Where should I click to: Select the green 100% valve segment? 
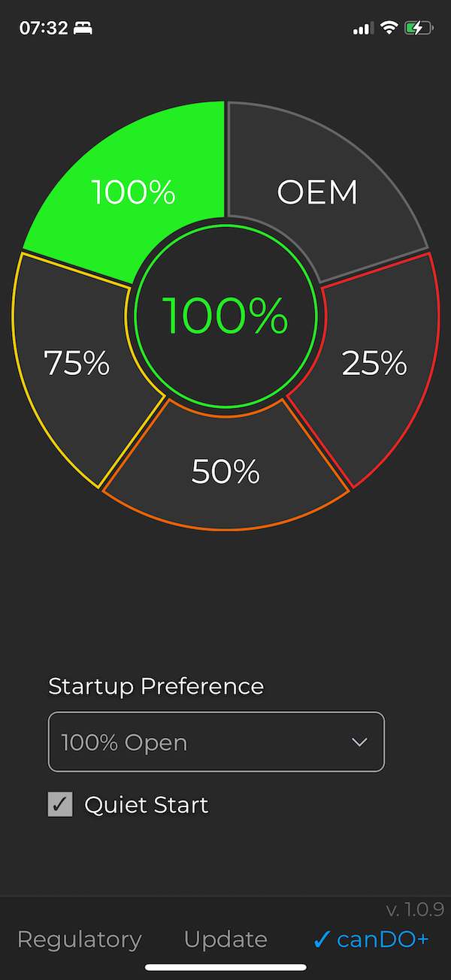134,192
